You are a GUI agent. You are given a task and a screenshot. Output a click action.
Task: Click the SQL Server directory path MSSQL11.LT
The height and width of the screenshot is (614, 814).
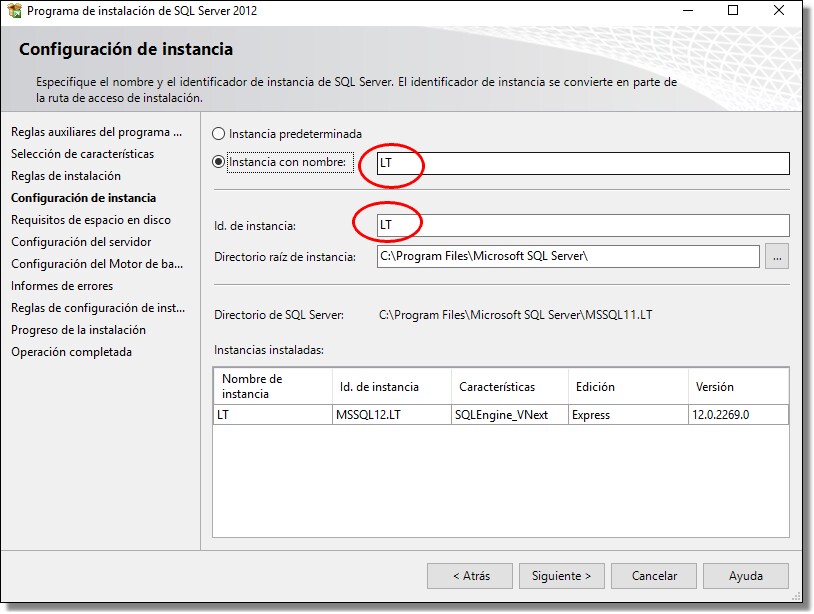coord(515,315)
